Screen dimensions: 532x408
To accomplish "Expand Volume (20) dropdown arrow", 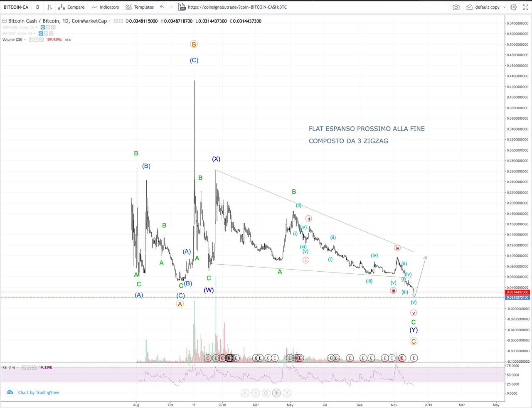I will pos(25,39).
